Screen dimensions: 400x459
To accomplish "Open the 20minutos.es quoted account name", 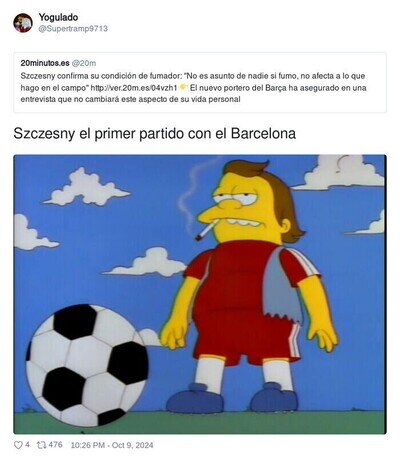I will coord(45,63).
